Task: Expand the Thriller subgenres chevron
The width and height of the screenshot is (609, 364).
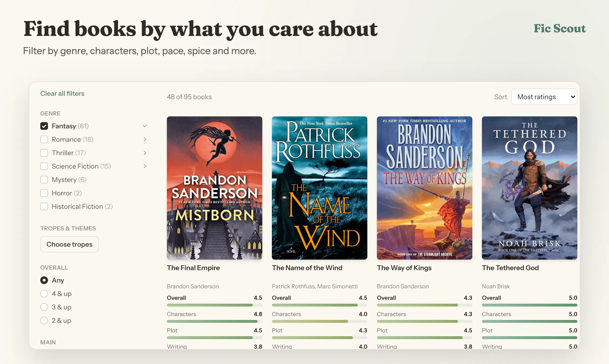Action: coord(145,153)
